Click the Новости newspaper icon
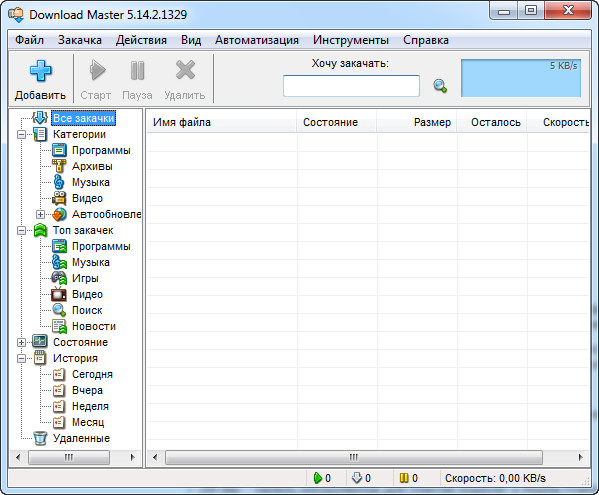 click(x=59, y=327)
